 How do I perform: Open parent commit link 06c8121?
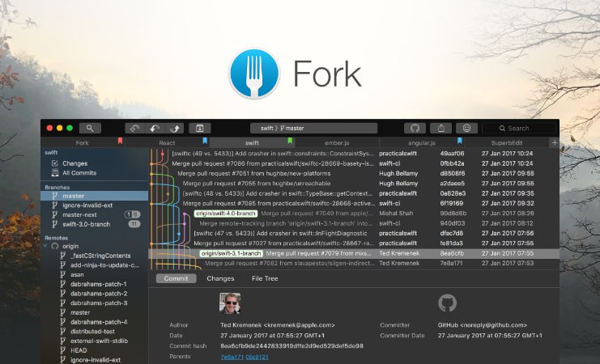click(x=257, y=357)
